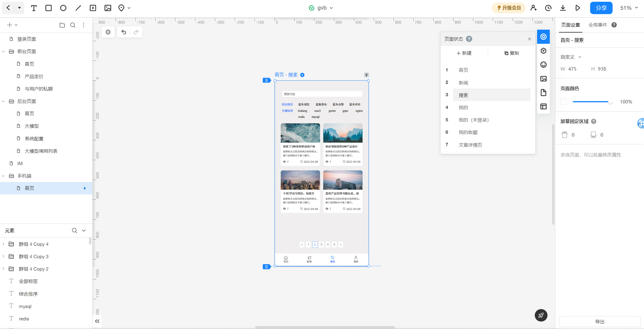This screenshot has width=644, height=329.
Task: Click the Download icon in top bar
Action: [563, 8]
